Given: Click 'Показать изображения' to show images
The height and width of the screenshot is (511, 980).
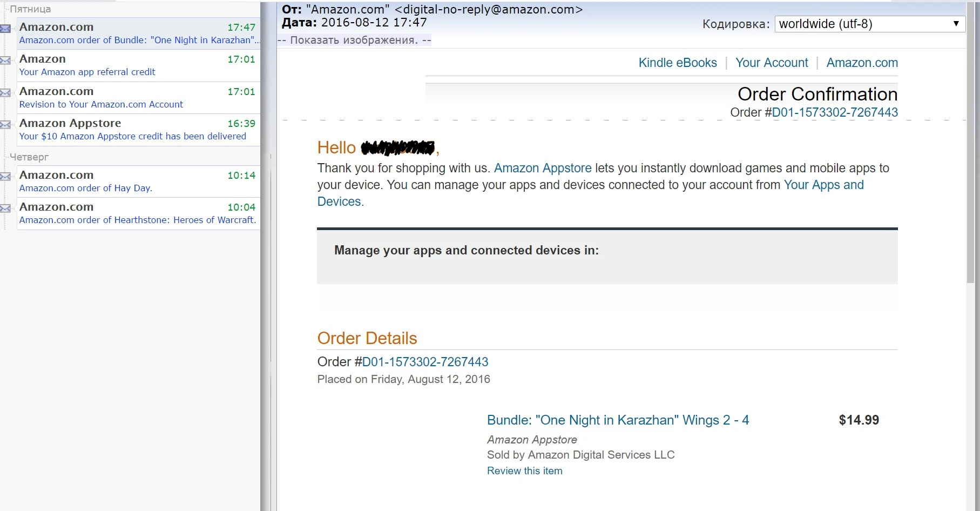Looking at the screenshot, I should [354, 40].
